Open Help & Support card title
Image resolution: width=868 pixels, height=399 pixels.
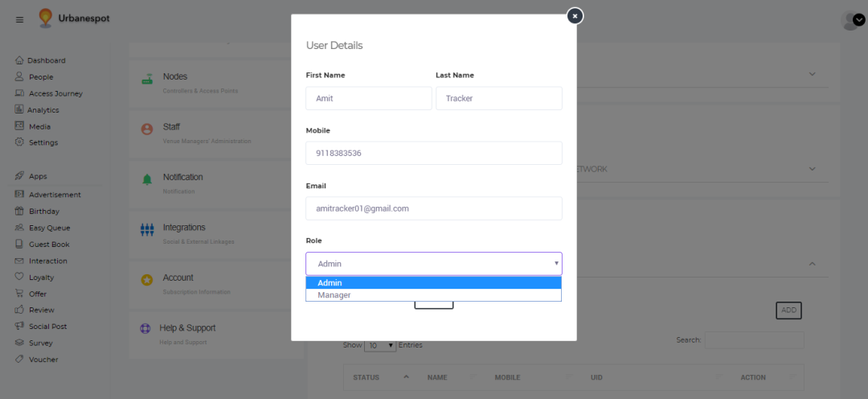click(187, 328)
